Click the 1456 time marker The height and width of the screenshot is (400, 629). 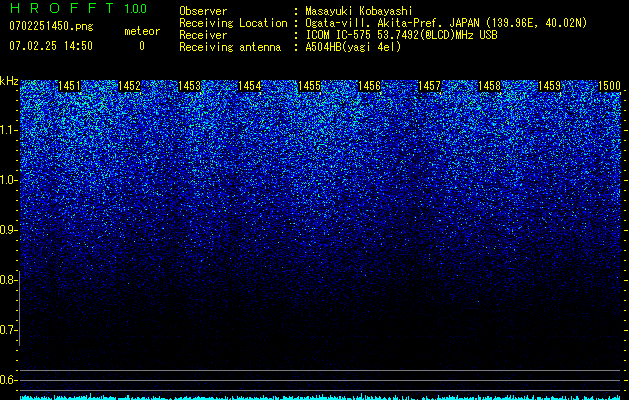pos(369,86)
